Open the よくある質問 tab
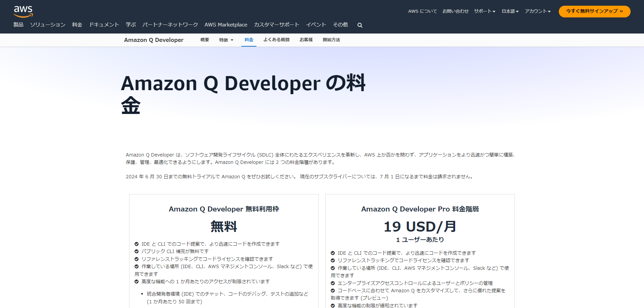Viewport: 644px width, 308px height. (276, 40)
